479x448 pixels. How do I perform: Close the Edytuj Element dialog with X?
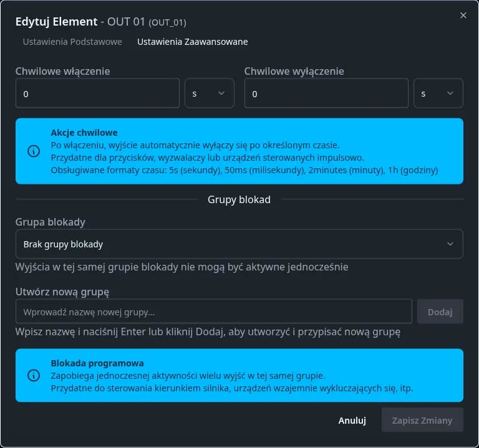click(x=463, y=16)
